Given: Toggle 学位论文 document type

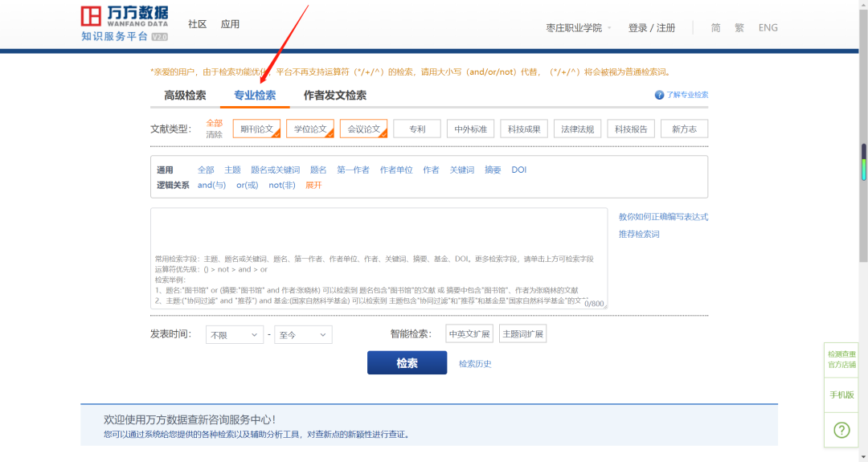Looking at the screenshot, I should (x=310, y=129).
